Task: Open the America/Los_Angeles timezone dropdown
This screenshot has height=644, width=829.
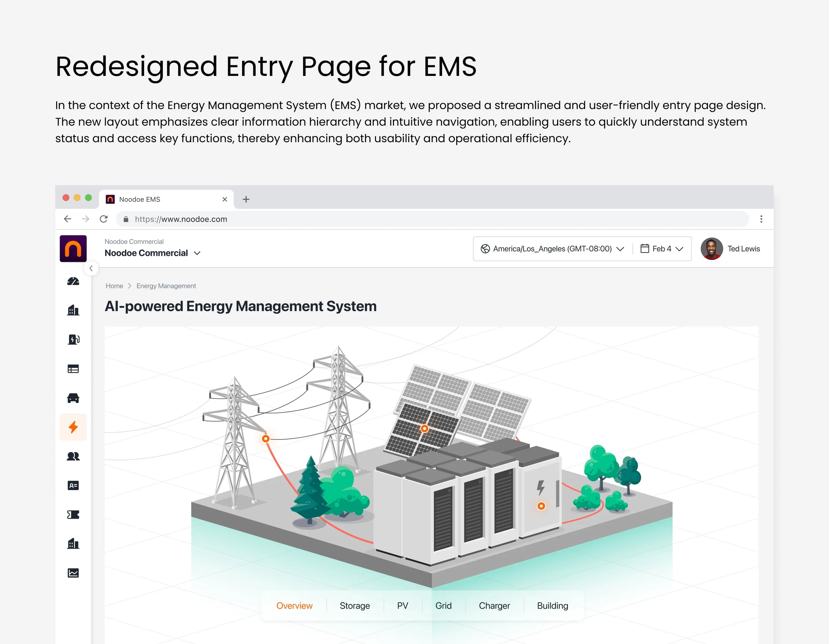Action: pos(553,249)
